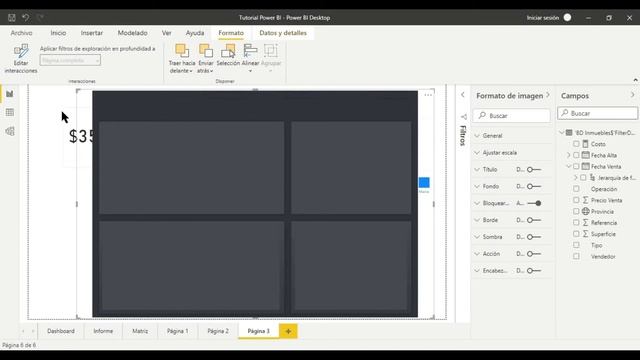Check the Fecha Venta field checkbox
This screenshot has height=360, width=640.
576,166
